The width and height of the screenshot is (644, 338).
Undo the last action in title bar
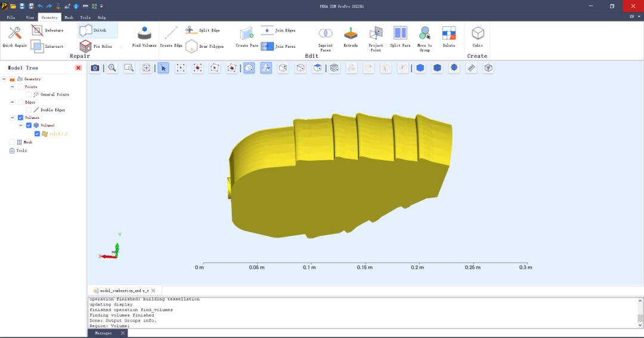pyautogui.click(x=40, y=6)
